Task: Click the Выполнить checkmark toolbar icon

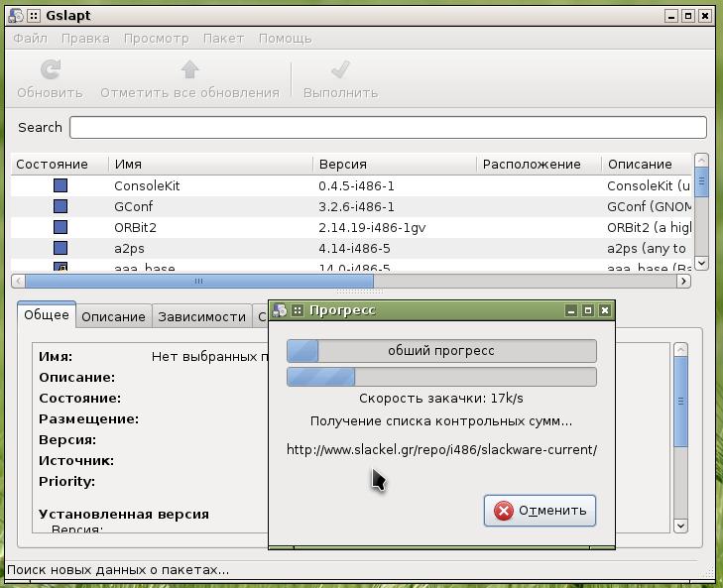Action: point(340,69)
